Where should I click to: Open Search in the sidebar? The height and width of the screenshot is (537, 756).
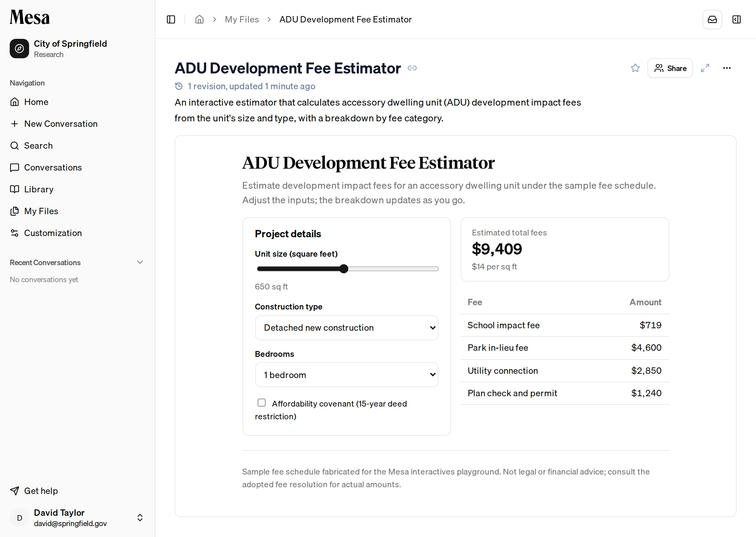coord(77,146)
